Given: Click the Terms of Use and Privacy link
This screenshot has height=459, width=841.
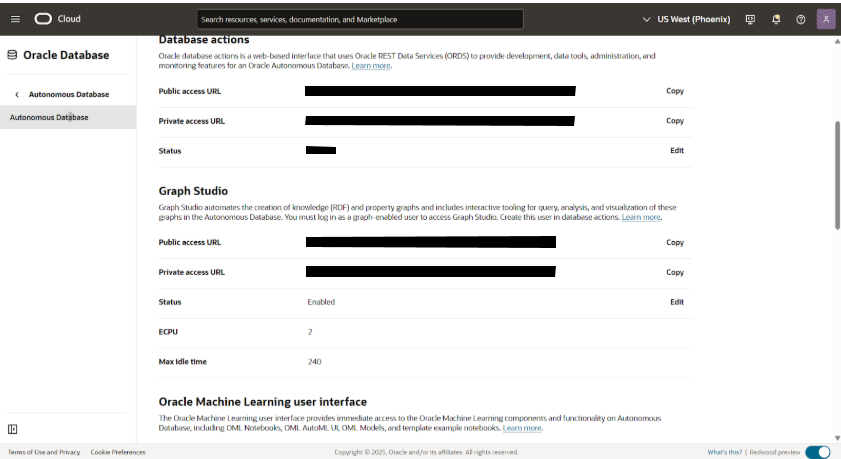Looking at the screenshot, I should coord(44,452).
